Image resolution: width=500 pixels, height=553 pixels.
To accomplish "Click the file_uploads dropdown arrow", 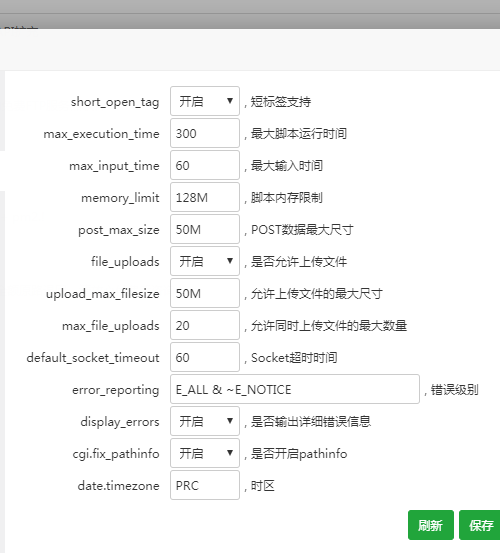I will 230,261.
